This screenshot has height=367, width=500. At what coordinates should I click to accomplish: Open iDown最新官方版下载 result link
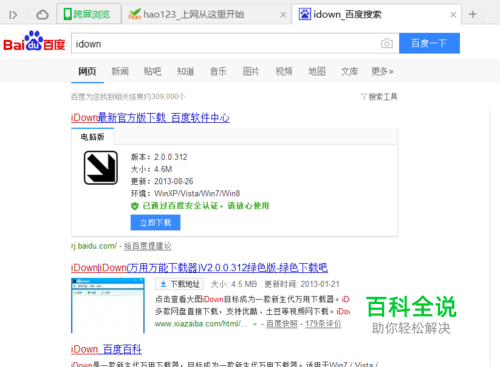[150, 118]
